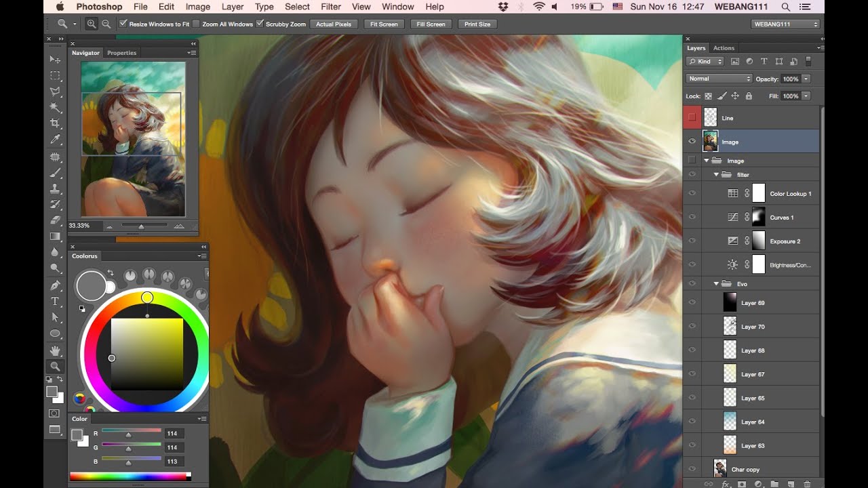Image resolution: width=868 pixels, height=488 pixels.
Task: Select the Eraser tool
Action: (x=55, y=220)
